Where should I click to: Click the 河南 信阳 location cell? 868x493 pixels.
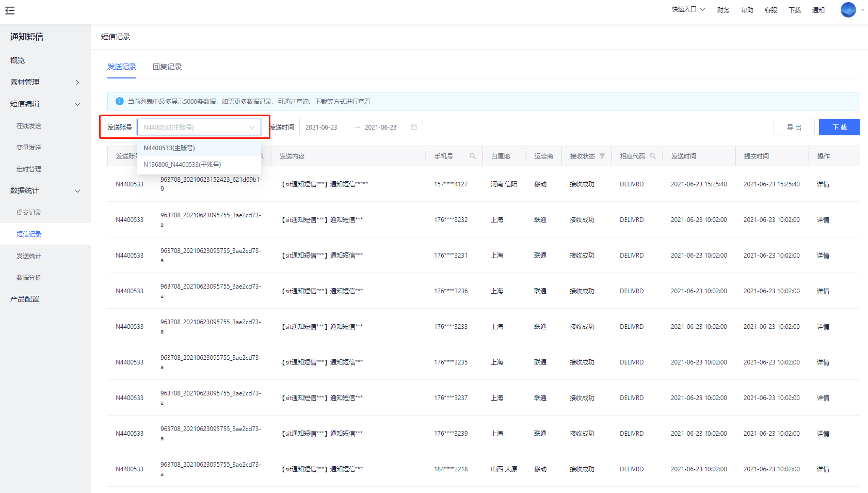504,184
